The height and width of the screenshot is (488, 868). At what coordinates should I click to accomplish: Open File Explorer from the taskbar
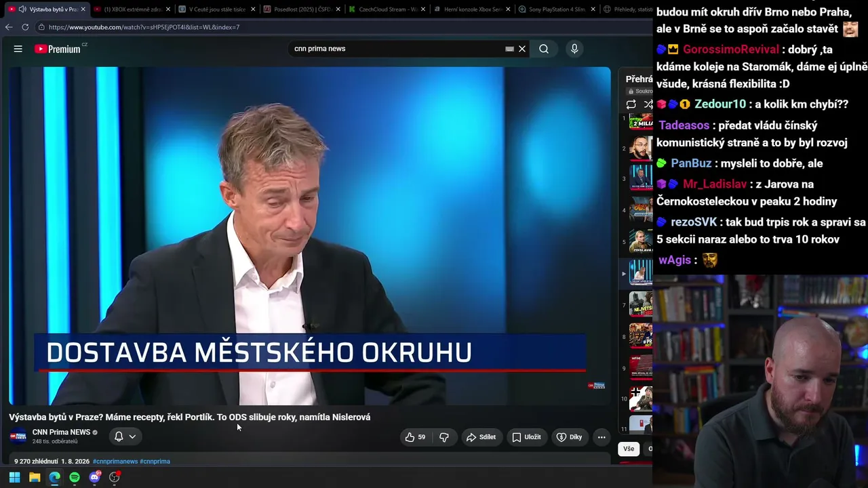(35, 477)
